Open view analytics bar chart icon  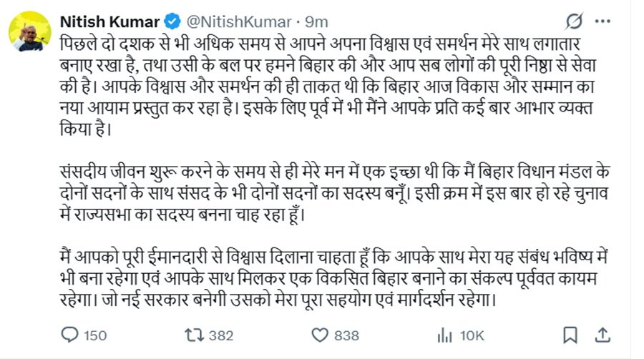(x=444, y=335)
